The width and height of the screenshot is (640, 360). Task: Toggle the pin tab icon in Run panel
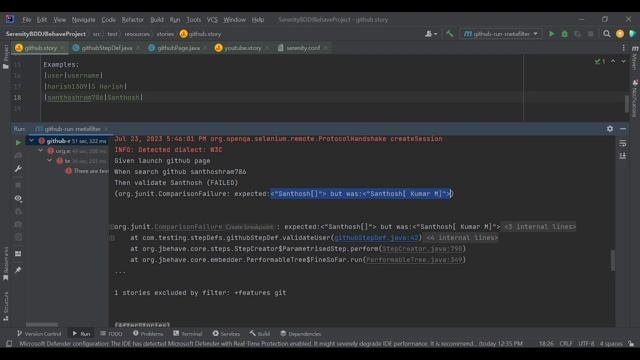[x=18, y=270]
